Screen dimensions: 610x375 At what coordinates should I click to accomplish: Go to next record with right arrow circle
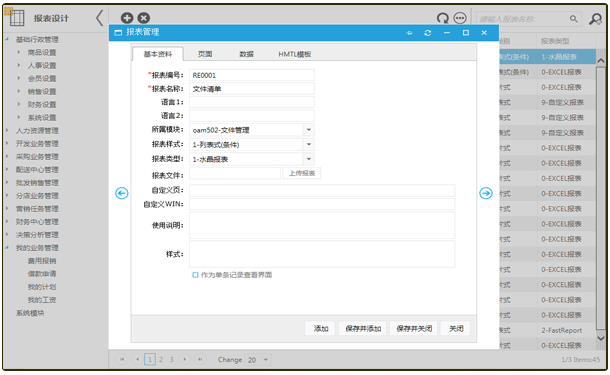coord(486,193)
